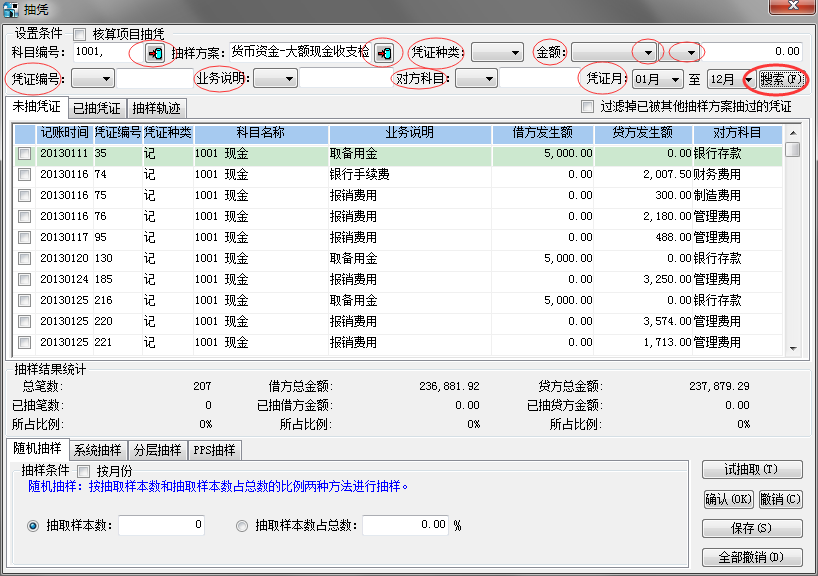Image resolution: width=818 pixels, height=576 pixels.
Task: Click the 撤销(C) button
Action: click(780, 499)
